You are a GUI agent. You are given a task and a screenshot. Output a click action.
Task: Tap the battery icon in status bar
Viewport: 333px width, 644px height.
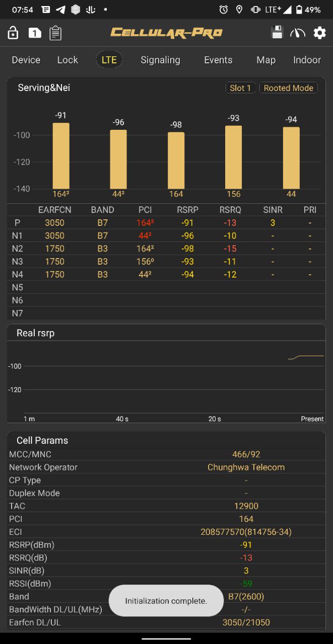coord(299,10)
